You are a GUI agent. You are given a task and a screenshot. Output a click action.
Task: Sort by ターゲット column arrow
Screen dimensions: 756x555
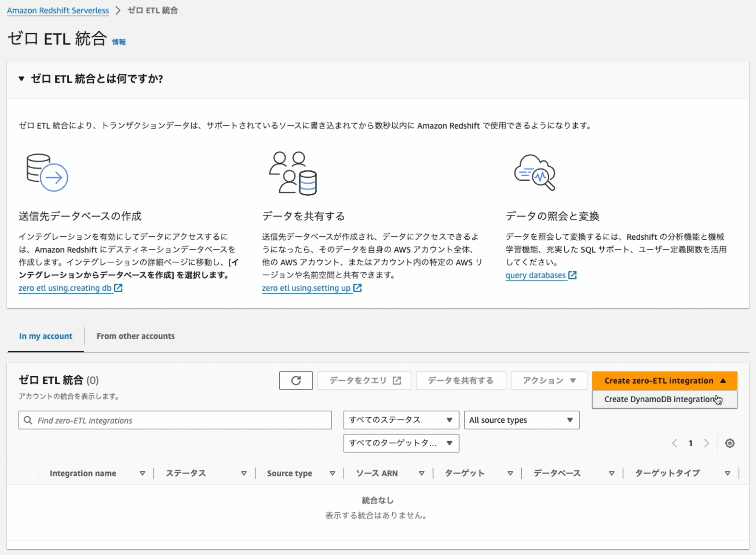[x=510, y=473]
